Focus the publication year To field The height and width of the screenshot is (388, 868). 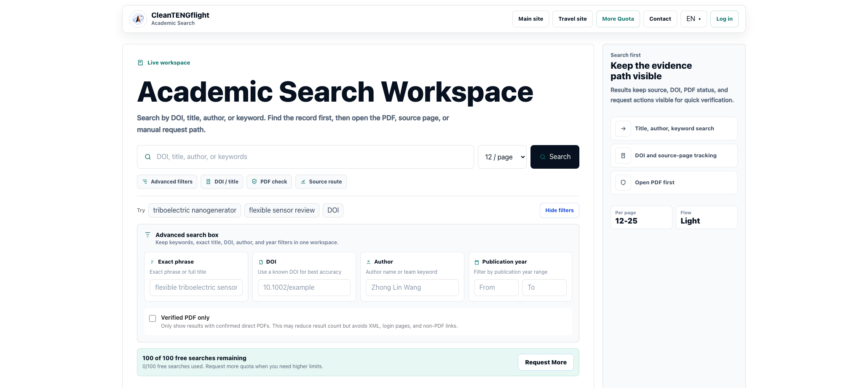click(x=544, y=288)
